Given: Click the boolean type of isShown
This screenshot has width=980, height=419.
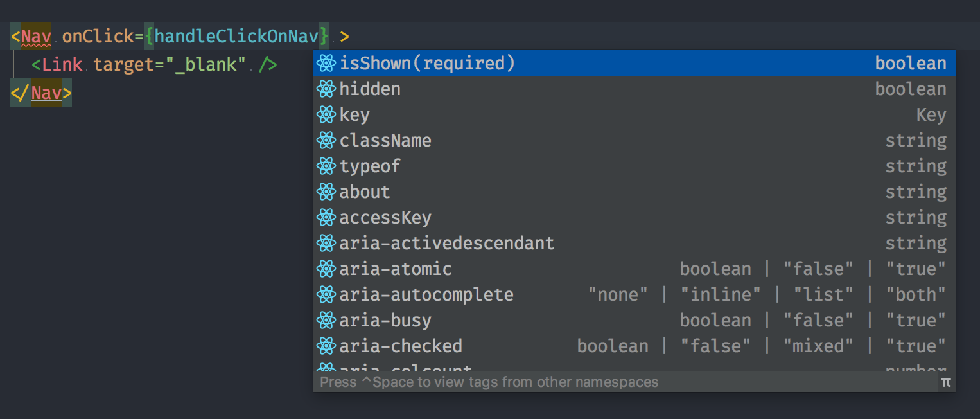Looking at the screenshot, I should tap(911, 63).
